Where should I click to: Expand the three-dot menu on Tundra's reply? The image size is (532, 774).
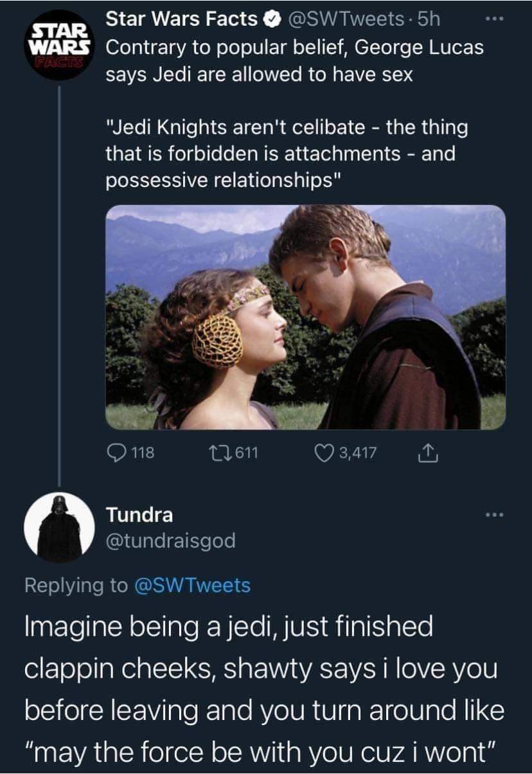pyautogui.click(x=492, y=516)
